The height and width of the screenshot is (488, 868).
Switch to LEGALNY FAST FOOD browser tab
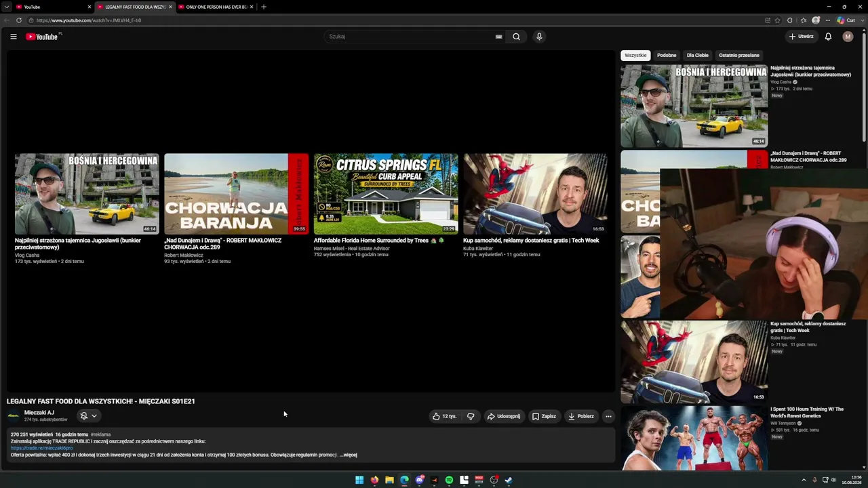[134, 7]
